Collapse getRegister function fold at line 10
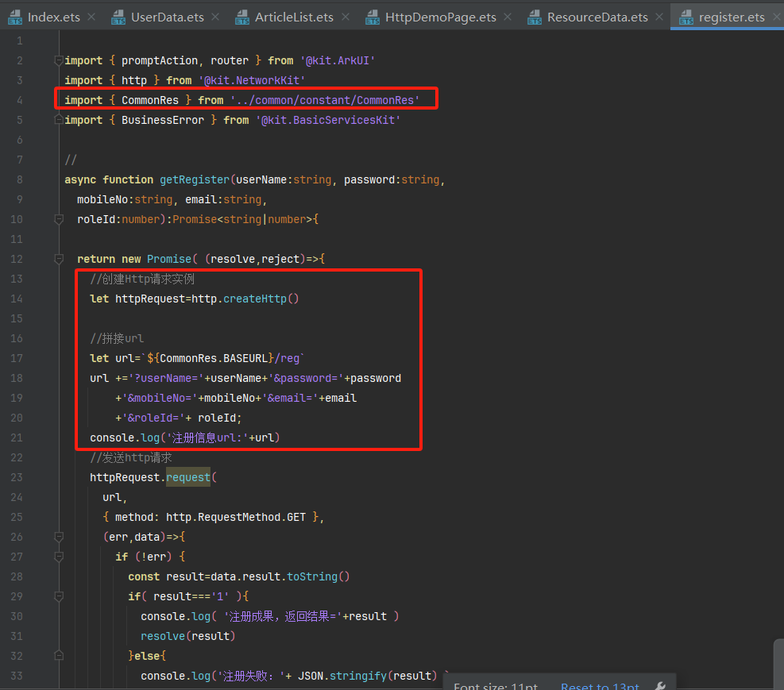This screenshot has width=784, height=690. coord(59,219)
